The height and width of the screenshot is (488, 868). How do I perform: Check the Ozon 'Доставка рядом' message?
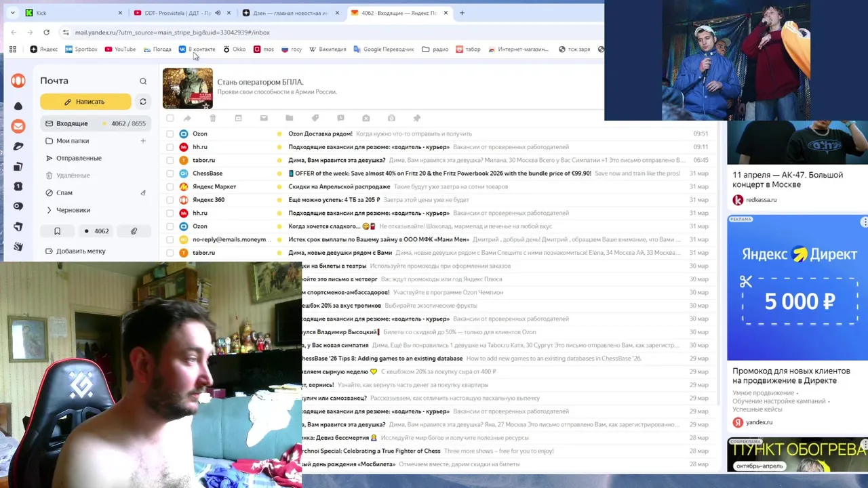(x=170, y=134)
